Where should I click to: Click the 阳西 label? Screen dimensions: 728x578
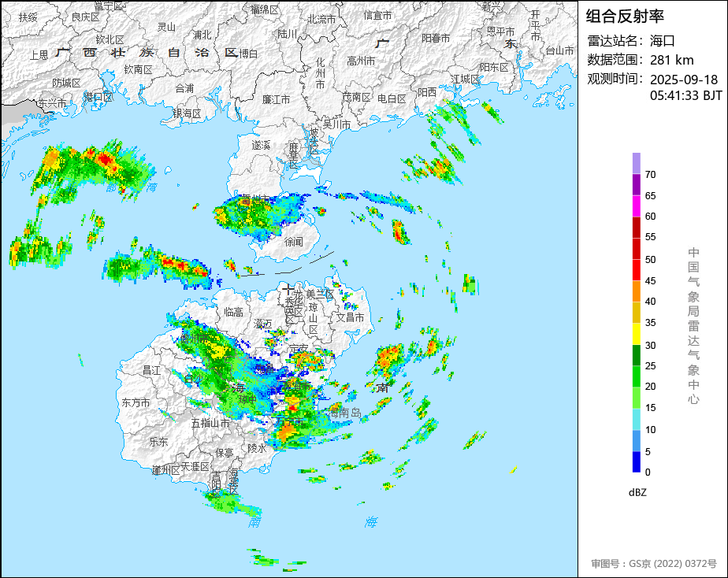pos(427,92)
